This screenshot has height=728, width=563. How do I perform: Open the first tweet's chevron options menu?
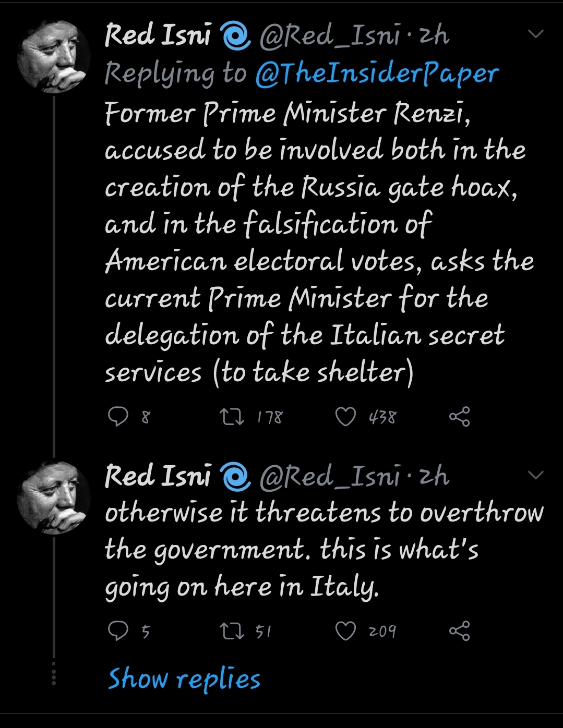tap(536, 34)
